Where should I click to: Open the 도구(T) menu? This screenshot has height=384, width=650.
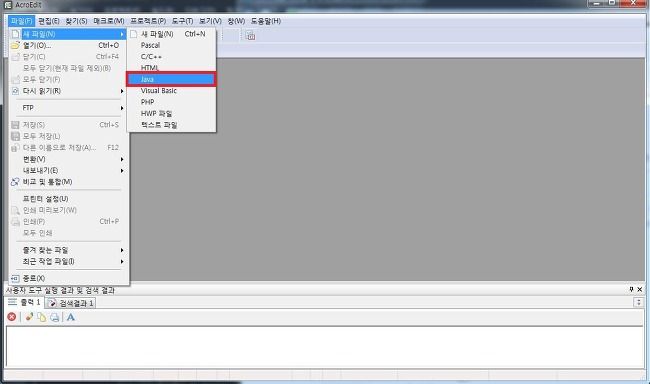click(182, 21)
